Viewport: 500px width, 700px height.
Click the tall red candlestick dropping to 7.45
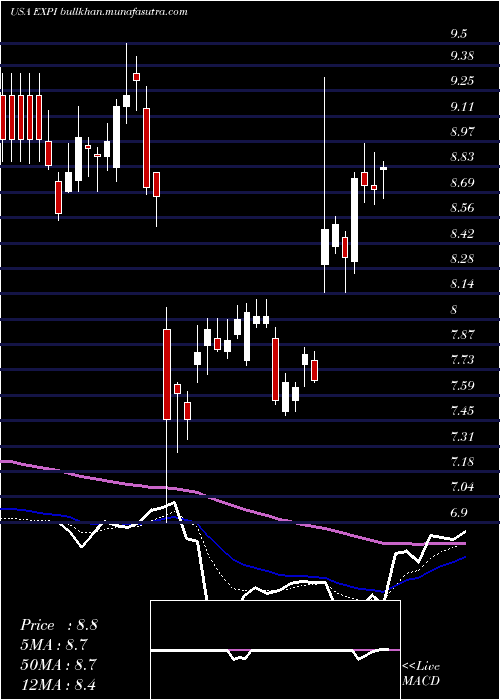click(x=167, y=374)
